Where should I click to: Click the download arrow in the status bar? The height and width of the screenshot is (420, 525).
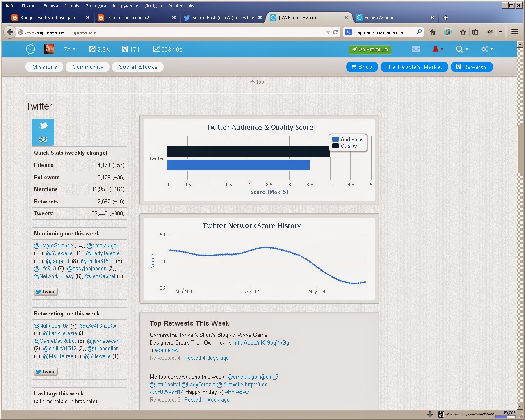(x=430, y=414)
